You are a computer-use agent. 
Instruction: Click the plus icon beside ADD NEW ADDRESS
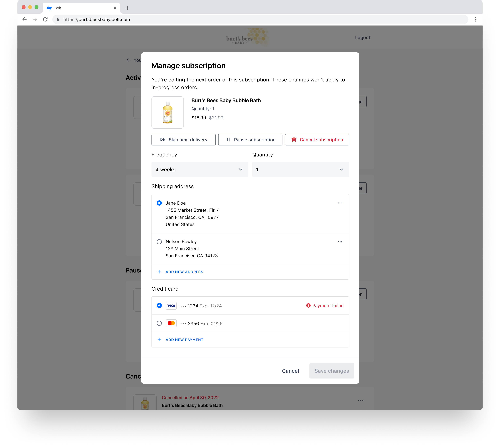[159, 272]
